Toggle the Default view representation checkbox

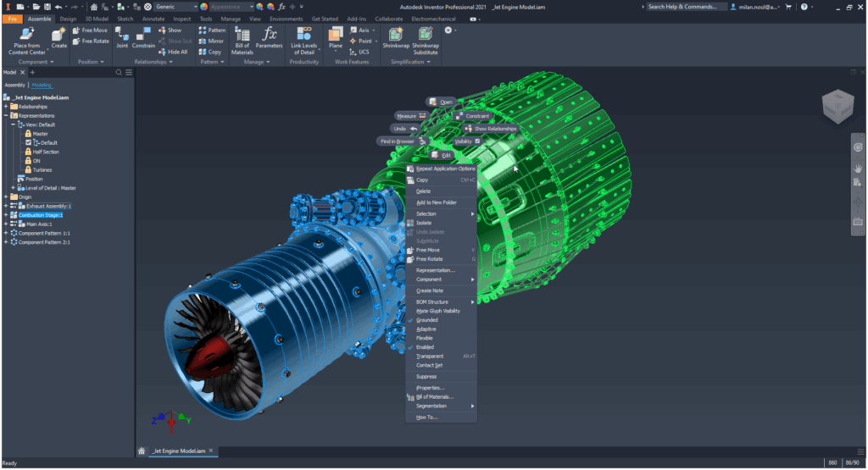[28, 142]
